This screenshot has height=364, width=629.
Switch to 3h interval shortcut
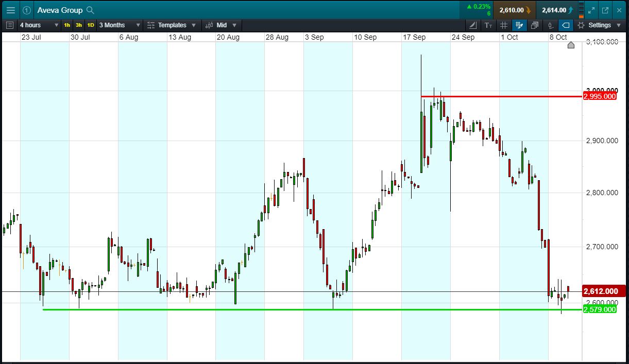tap(79, 25)
